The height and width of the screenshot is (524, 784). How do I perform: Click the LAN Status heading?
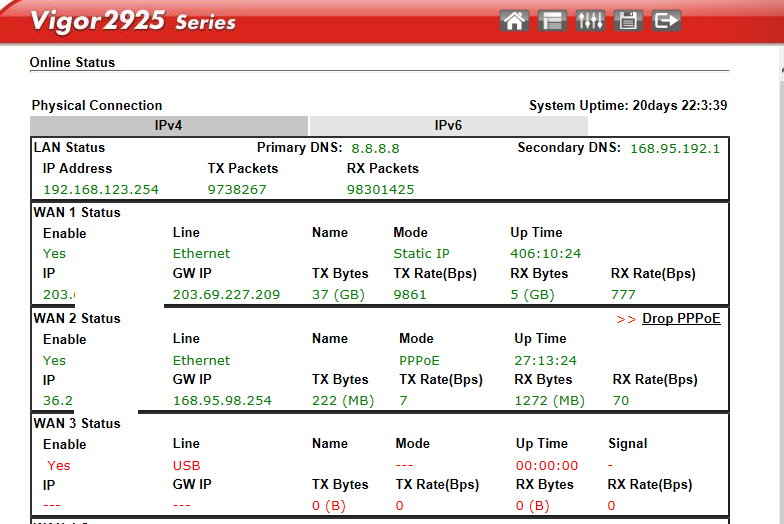[x=69, y=148]
